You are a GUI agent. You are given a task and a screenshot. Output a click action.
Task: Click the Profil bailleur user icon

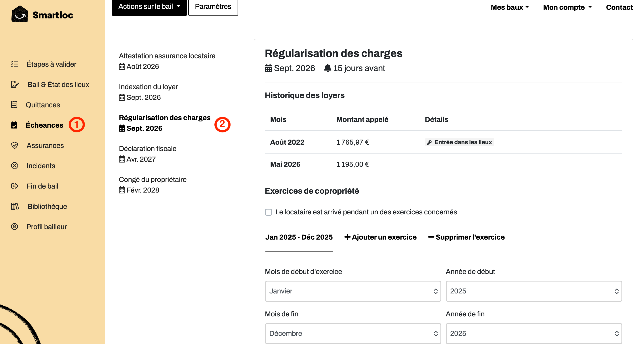click(x=15, y=227)
